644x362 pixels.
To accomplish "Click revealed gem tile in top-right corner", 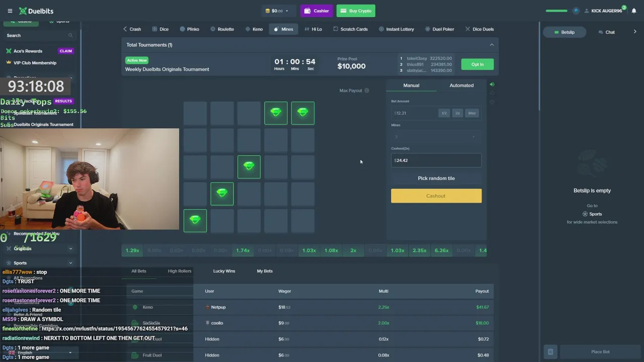I will pyautogui.click(x=303, y=113).
